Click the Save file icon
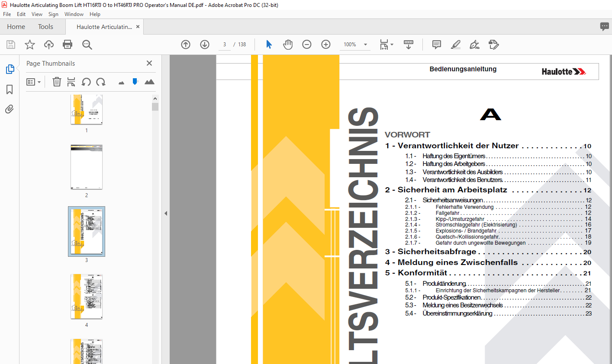Viewport: 612px width, 364px height. 11,45
